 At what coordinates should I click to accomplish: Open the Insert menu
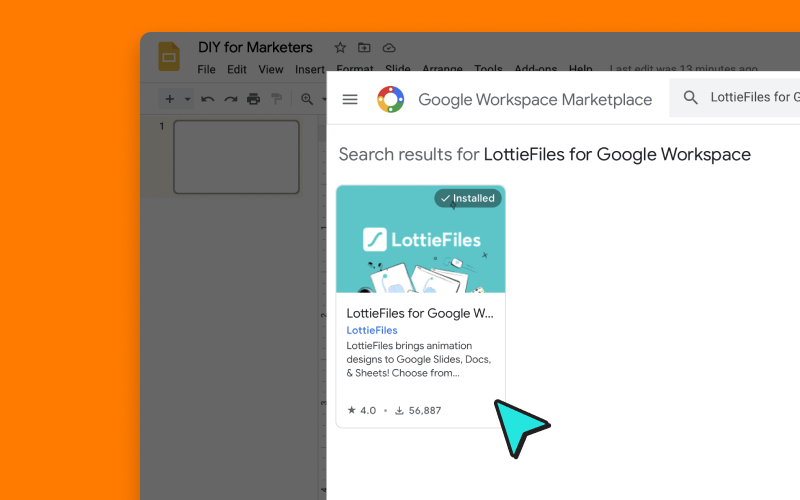tap(310, 69)
